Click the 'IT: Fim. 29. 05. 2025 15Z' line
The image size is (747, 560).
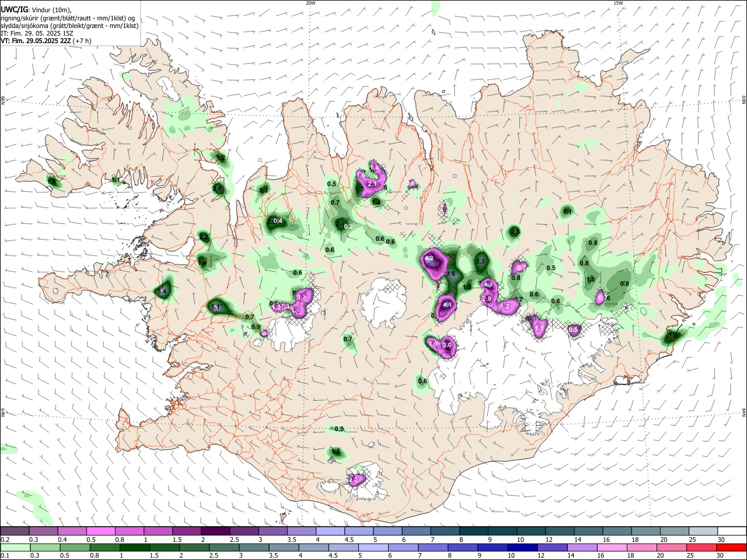coord(37,33)
